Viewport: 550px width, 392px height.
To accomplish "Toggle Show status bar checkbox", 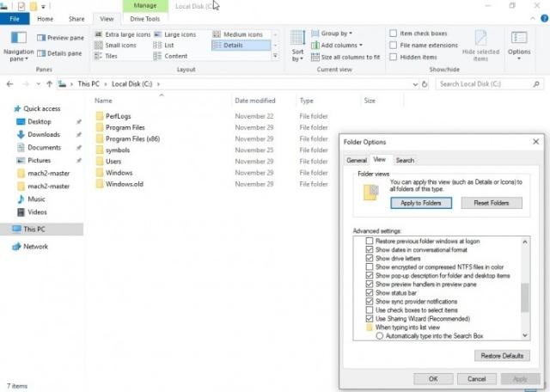I will pos(370,293).
